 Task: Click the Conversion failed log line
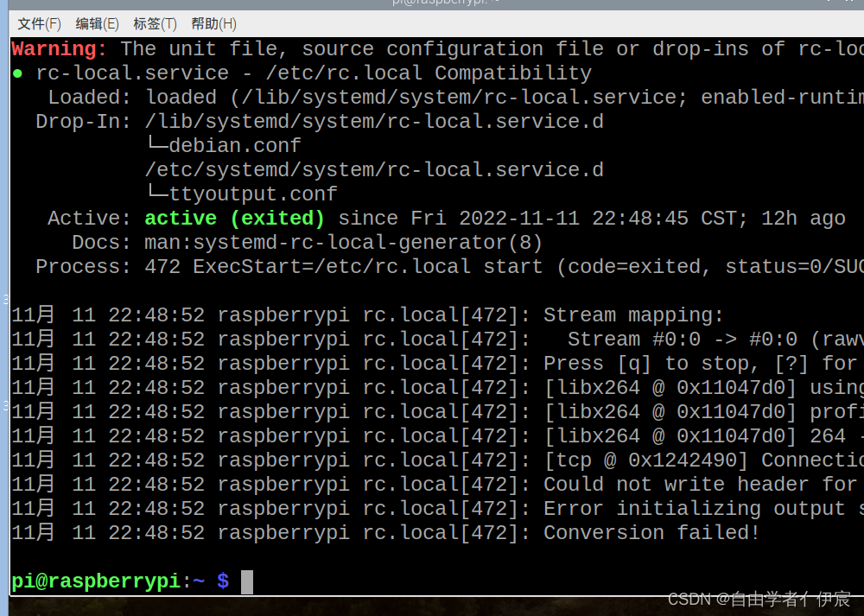[x=651, y=532]
